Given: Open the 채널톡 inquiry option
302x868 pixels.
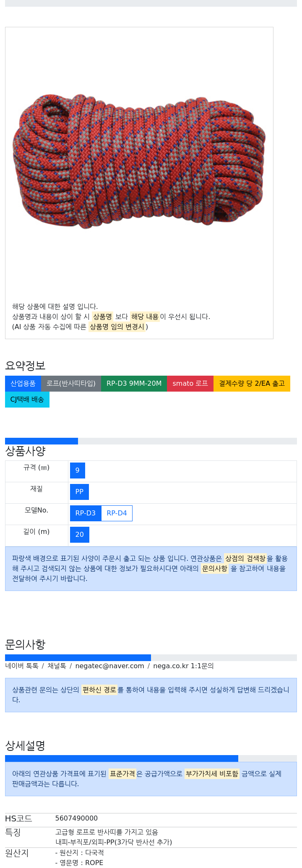Looking at the screenshot, I should 57,666.
